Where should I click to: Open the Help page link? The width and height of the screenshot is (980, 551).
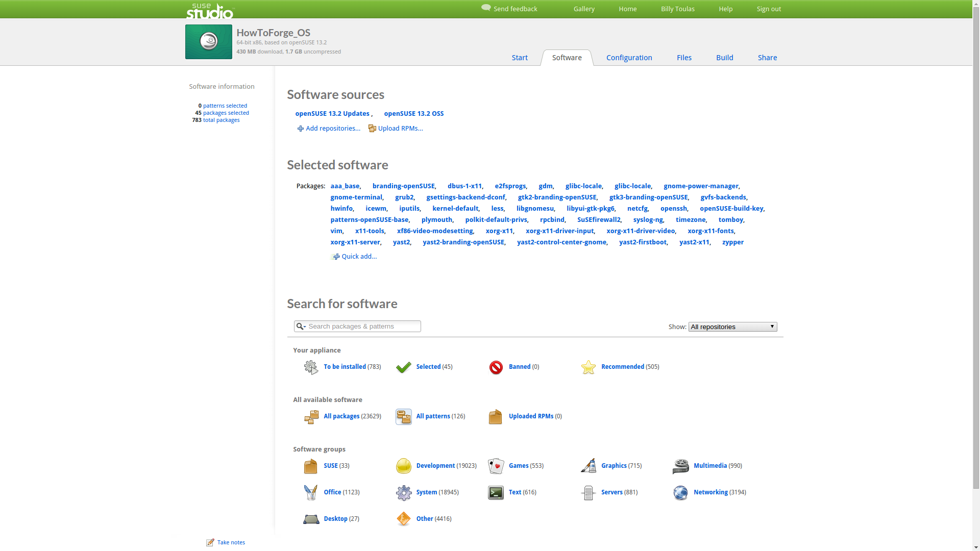click(726, 9)
